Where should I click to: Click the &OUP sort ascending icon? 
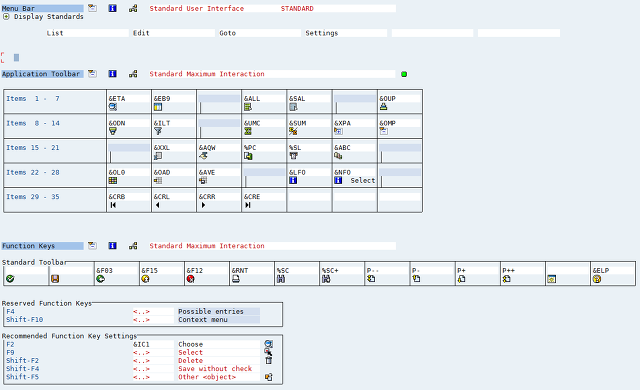pyautogui.click(x=383, y=107)
